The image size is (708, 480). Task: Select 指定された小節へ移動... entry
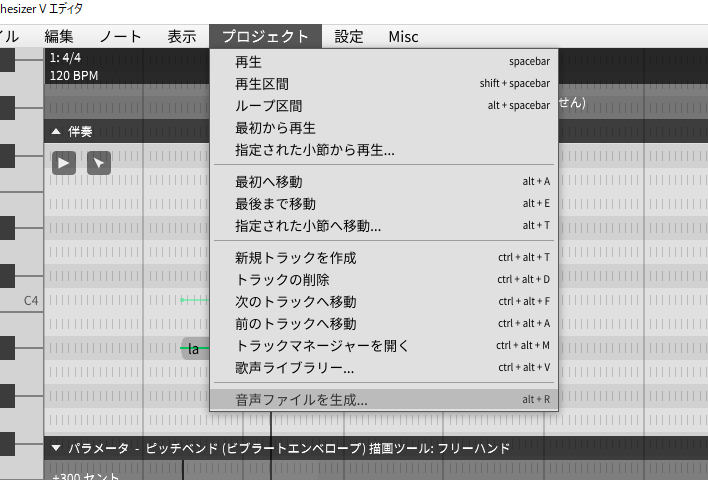pyautogui.click(x=384, y=226)
